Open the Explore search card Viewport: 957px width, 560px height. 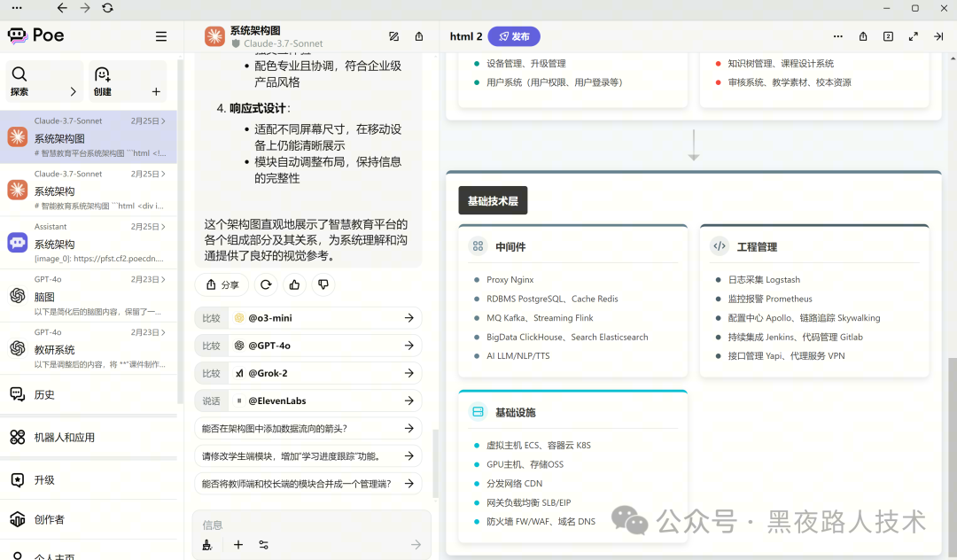click(44, 82)
